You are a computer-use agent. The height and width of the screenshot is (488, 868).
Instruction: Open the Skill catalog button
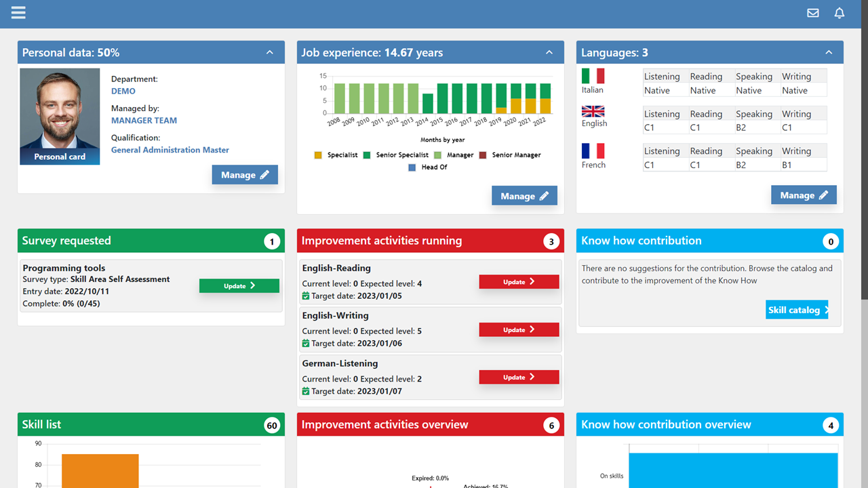[x=797, y=310]
